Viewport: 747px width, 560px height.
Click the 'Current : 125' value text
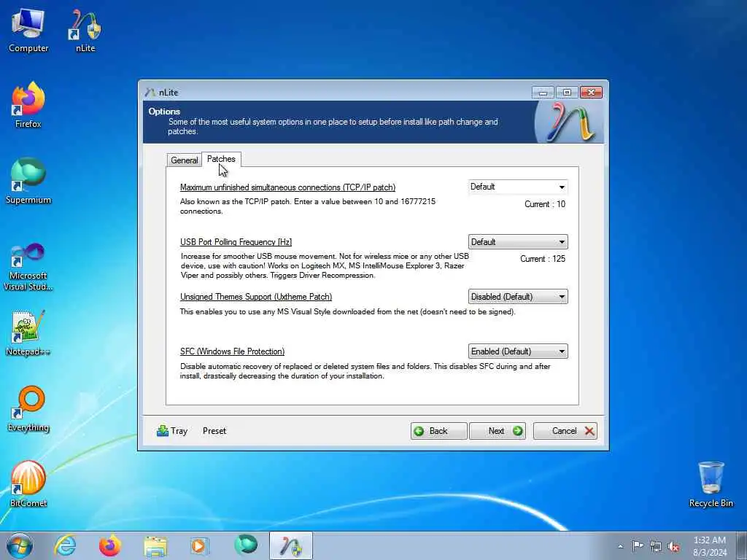pos(543,259)
